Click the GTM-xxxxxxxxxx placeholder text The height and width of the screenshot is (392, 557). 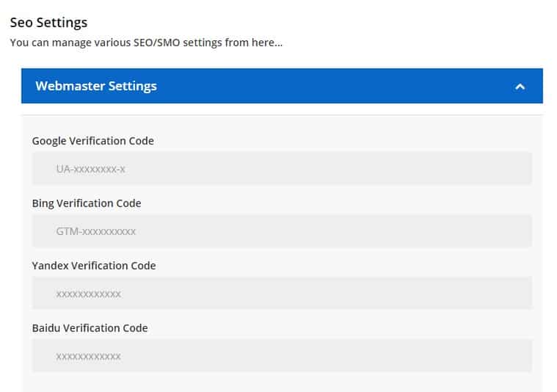[95, 231]
